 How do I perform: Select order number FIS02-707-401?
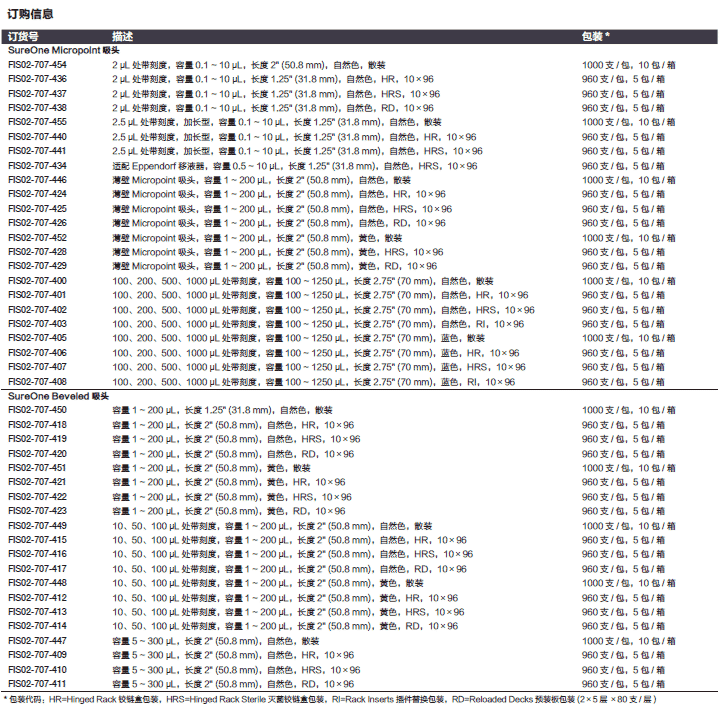point(37,295)
